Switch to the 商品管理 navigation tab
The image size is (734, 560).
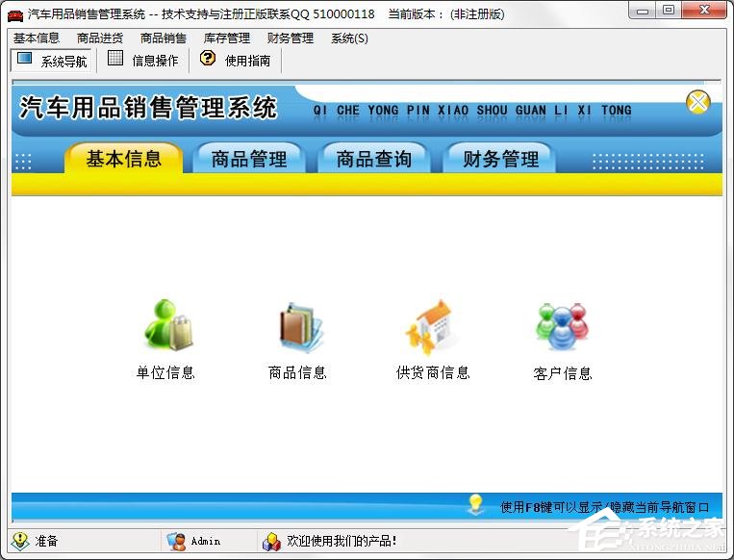click(249, 158)
